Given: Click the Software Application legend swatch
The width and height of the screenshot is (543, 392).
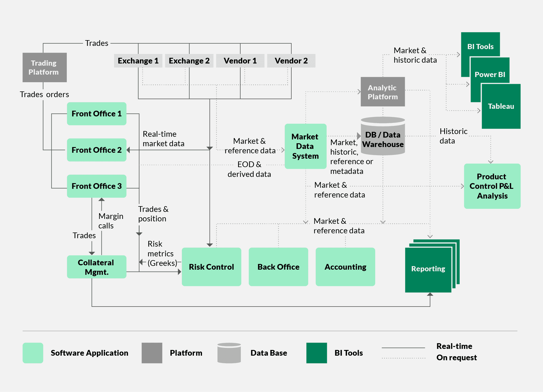Looking at the screenshot, I should (x=33, y=353).
